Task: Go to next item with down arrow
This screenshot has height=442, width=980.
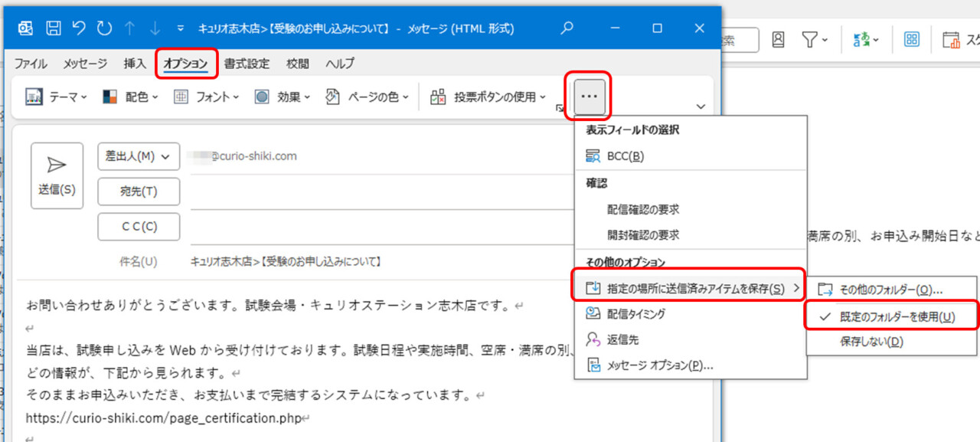Action: (x=155, y=28)
